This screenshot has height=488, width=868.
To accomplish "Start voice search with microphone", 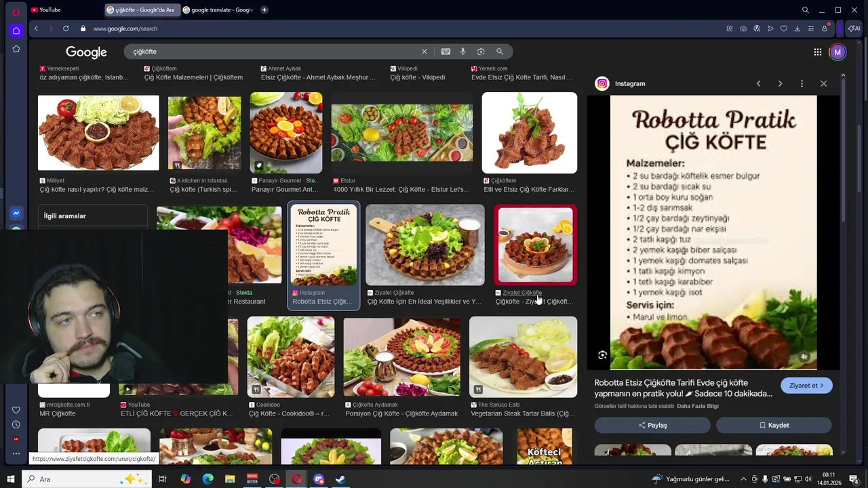I will pyautogui.click(x=463, y=52).
